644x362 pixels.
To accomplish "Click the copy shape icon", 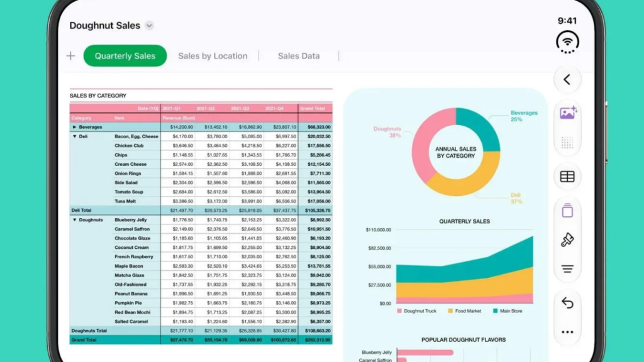I will tap(567, 210).
